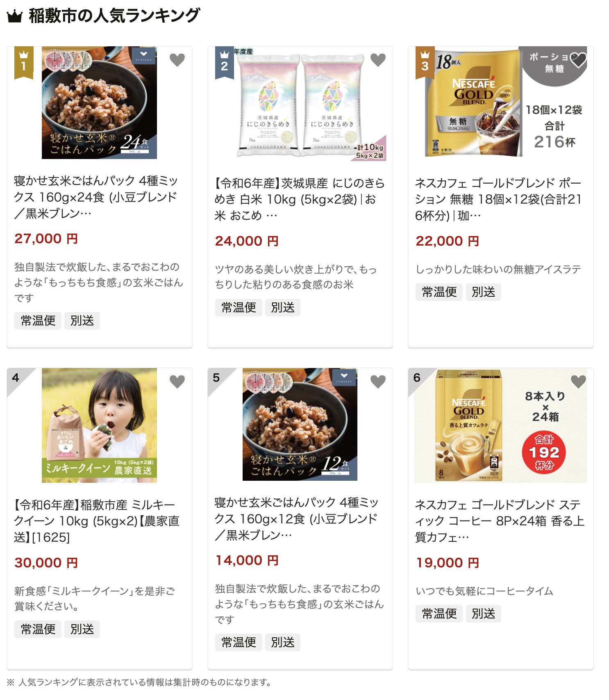Click the gold rank 1 ribbon badge
The image size is (609, 700).
pos(24,62)
